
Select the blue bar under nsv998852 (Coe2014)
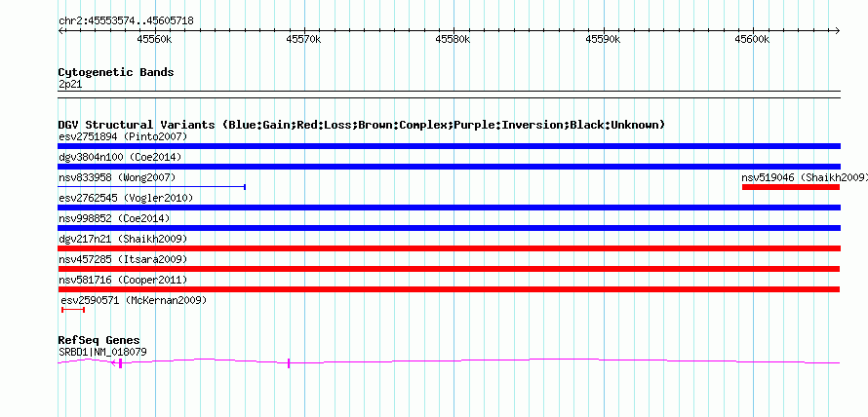point(449,228)
